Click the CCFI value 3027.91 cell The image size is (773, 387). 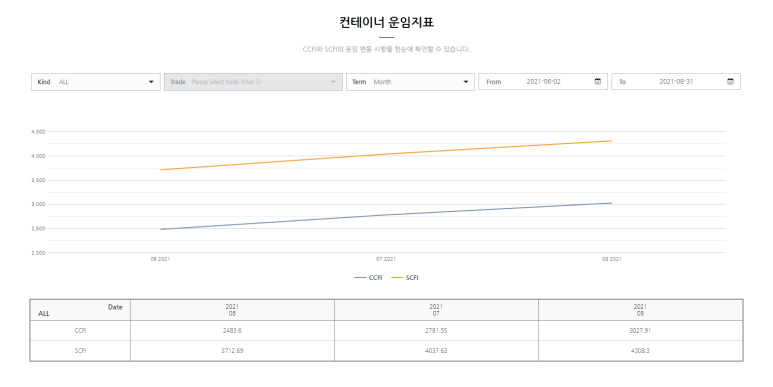tap(640, 331)
